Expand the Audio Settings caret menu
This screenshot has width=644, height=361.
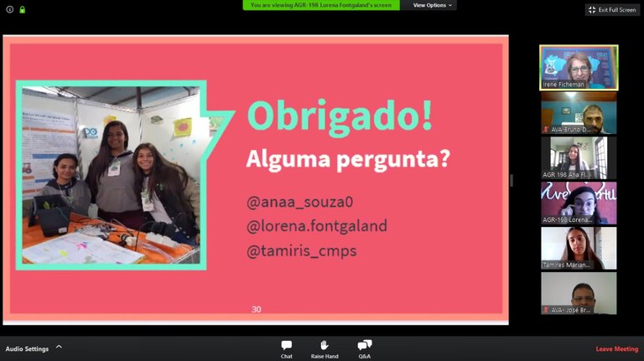(59, 347)
